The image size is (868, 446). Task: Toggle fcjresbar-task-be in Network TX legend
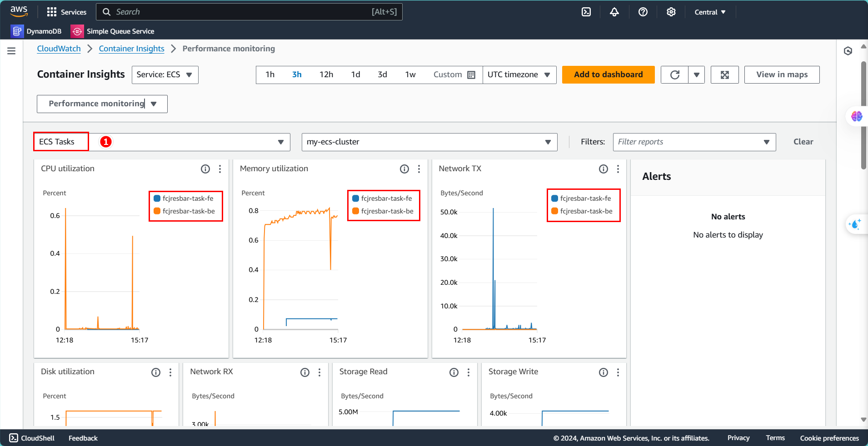582,211
